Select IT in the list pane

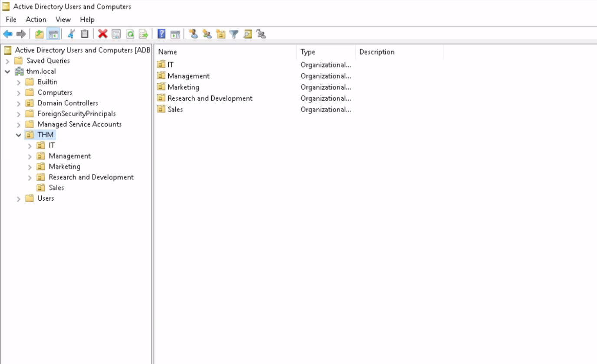click(x=171, y=65)
